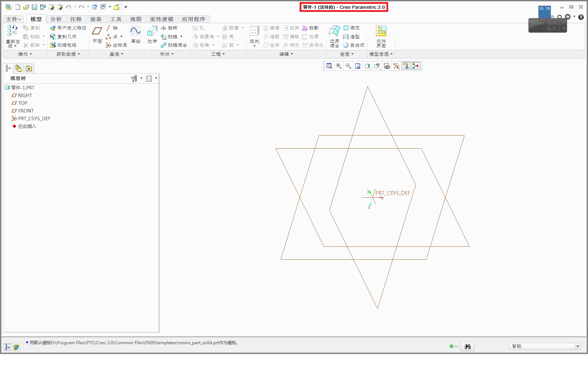This screenshot has height=368, width=588.
Task: Open the display style dropdown in the graphics toolbar
Action: [367, 66]
